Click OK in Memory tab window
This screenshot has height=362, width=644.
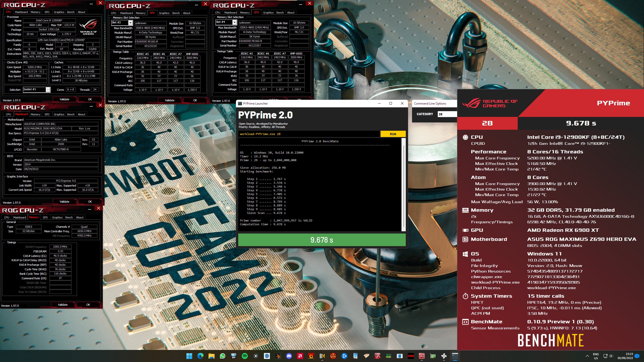pyautogui.click(x=88, y=305)
